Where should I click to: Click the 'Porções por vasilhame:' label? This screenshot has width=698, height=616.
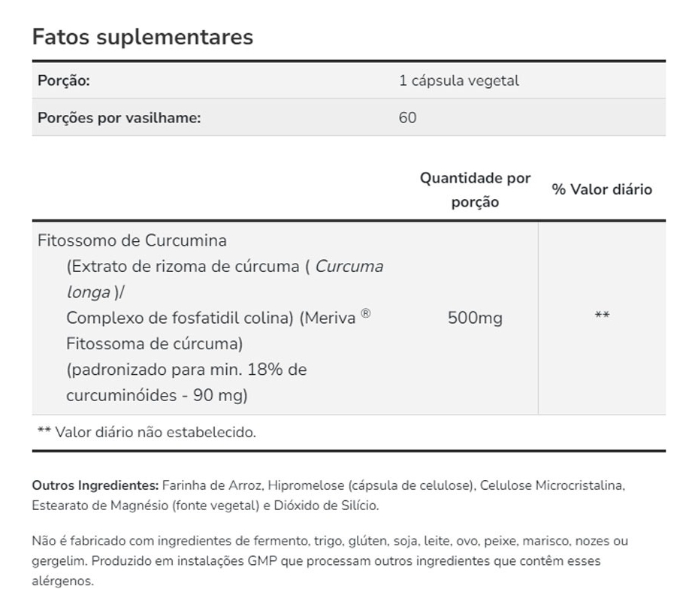pyautogui.click(x=119, y=118)
